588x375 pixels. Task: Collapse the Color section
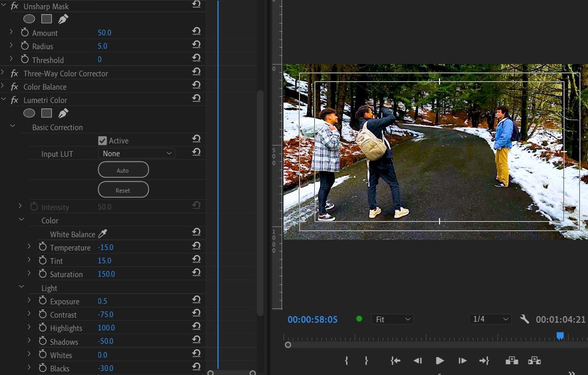click(x=21, y=219)
